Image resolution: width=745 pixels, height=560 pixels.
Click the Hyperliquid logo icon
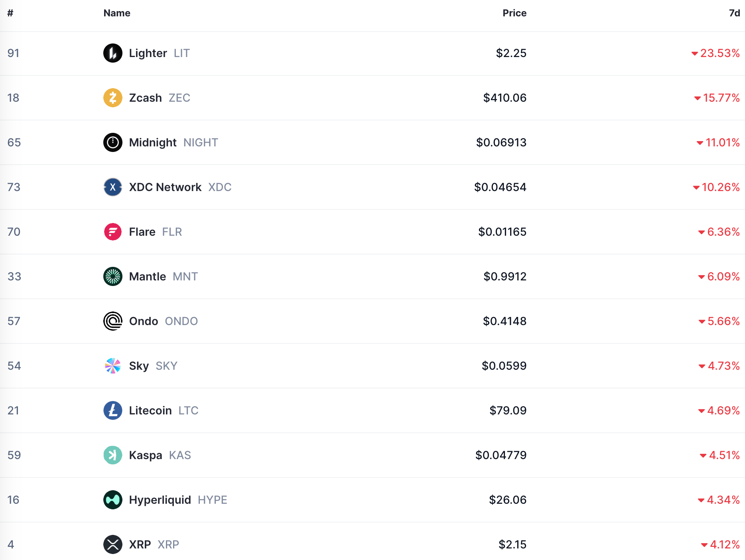[x=113, y=500]
